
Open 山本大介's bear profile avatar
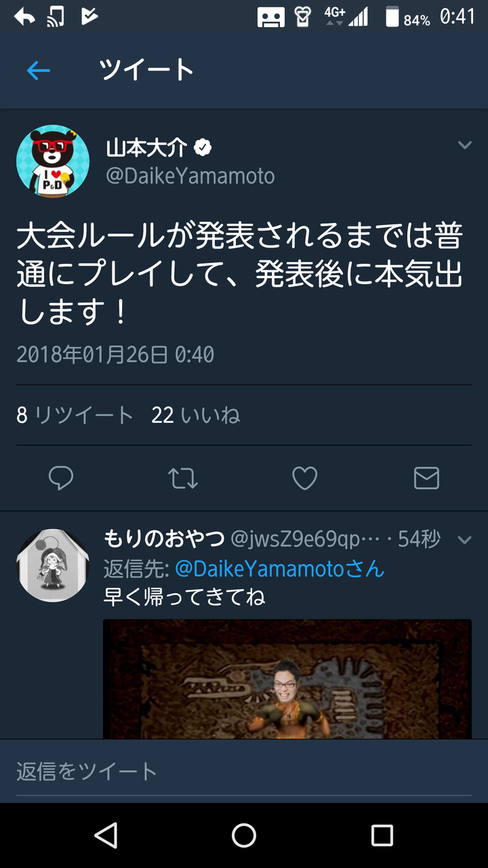coord(53,161)
